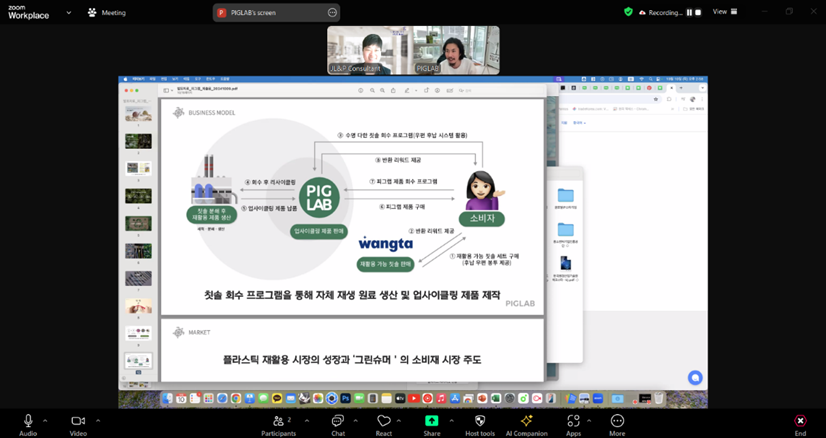Launch the AI Companion

(526, 425)
